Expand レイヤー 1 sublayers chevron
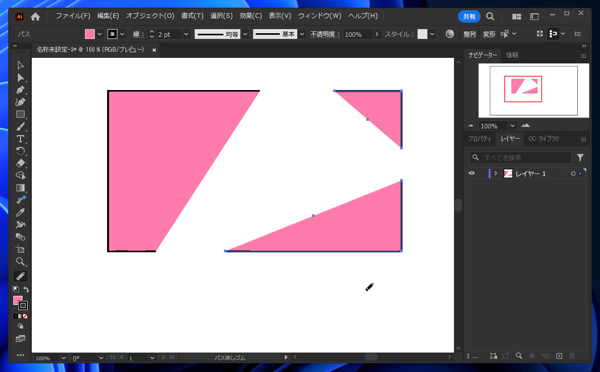600x372 pixels. click(x=496, y=173)
